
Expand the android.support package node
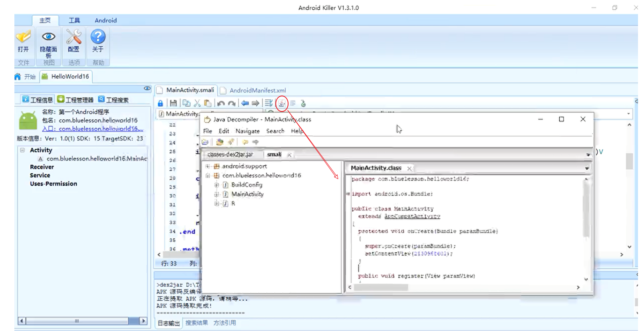[x=207, y=166]
